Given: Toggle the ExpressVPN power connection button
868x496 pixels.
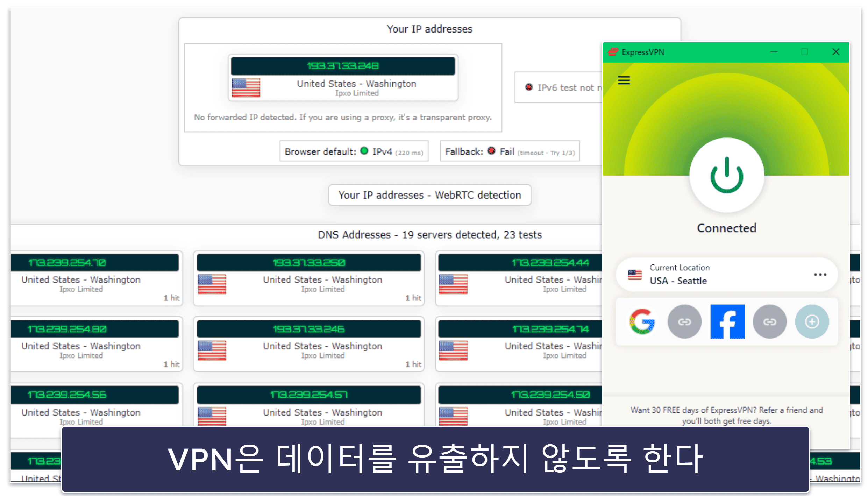Looking at the screenshot, I should tap(727, 175).
